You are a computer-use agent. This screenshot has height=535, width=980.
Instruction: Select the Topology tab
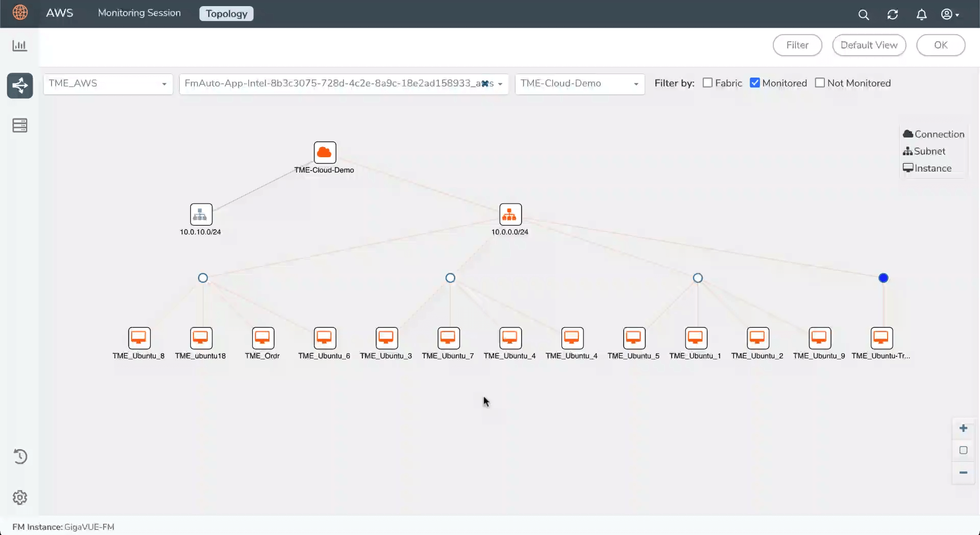[226, 14]
